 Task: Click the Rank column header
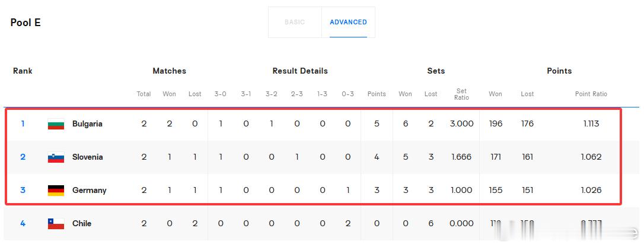(23, 71)
